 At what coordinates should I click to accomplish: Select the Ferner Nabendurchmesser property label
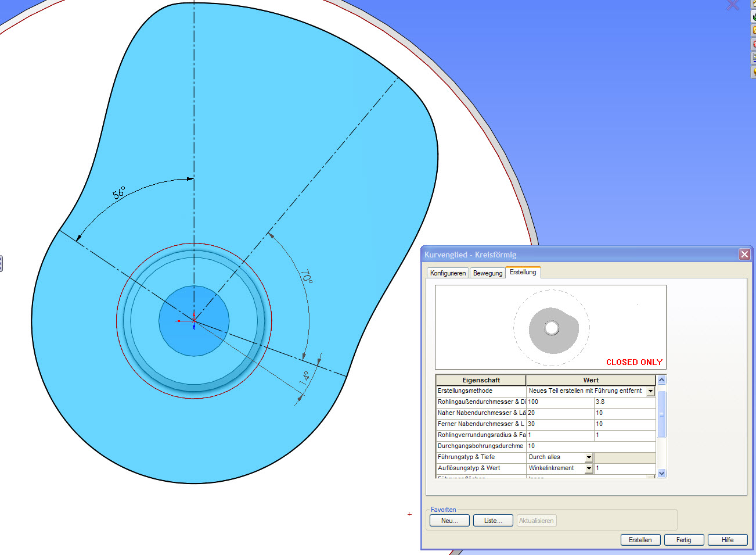click(481, 424)
